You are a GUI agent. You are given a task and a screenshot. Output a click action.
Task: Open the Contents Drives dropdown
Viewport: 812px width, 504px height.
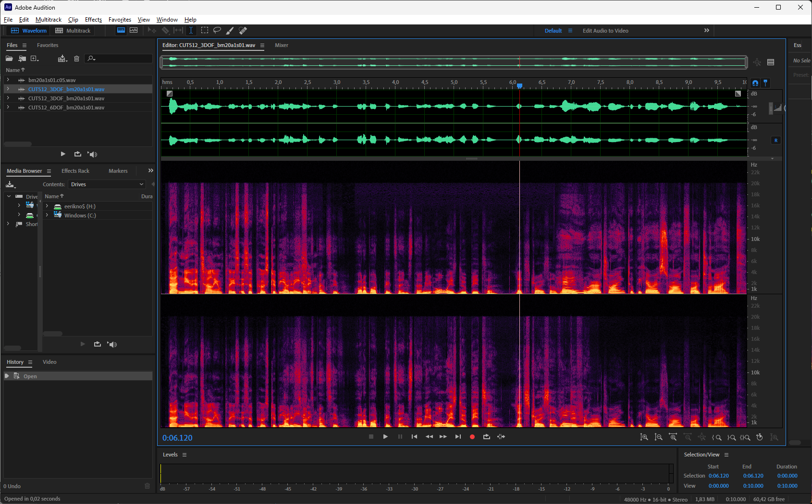[107, 184]
